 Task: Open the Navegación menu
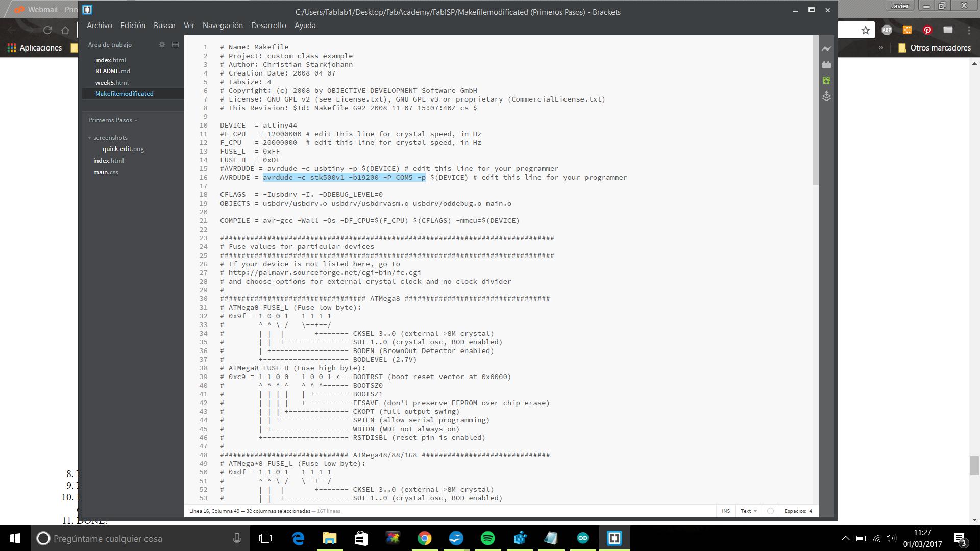(223, 26)
